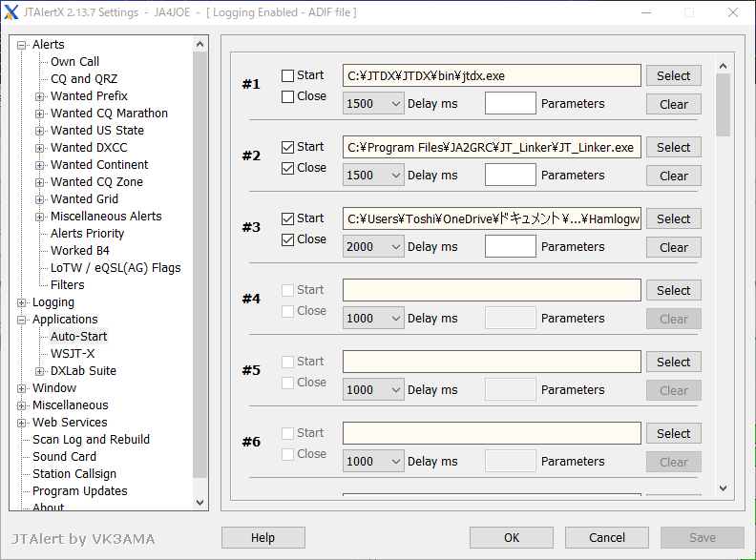756x560 pixels.
Task: Expand the Logging tree node
Action: coord(21,302)
